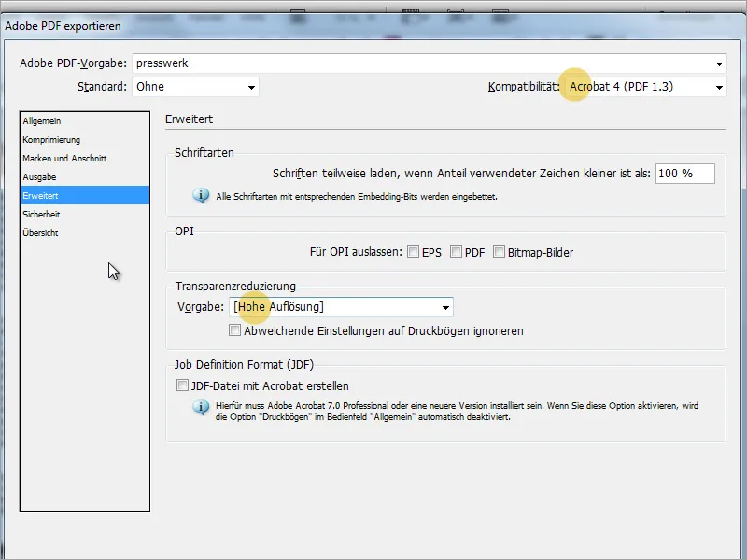The height and width of the screenshot is (560, 747).
Task: Toggle the Bitmap-Bilder checkbox
Action: point(499,252)
